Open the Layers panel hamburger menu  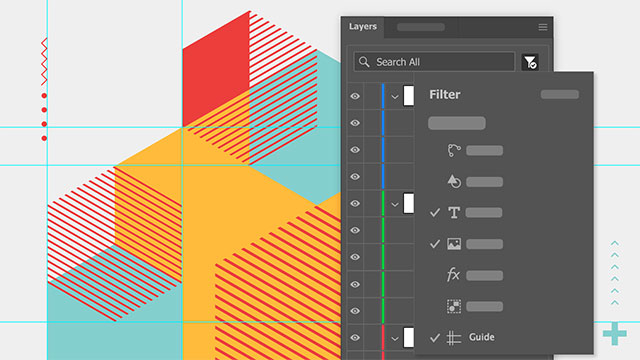542,27
